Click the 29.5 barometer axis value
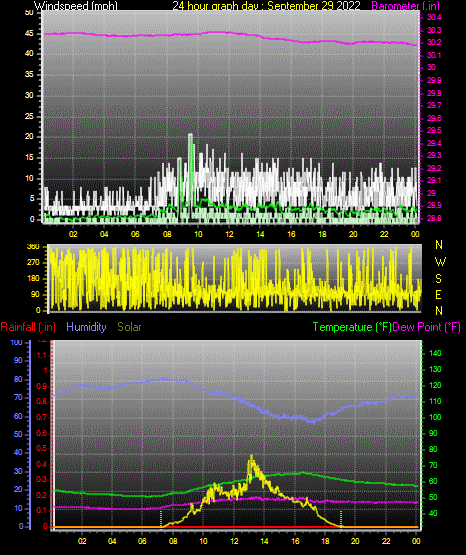466x555 pixels. [x=434, y=131]
